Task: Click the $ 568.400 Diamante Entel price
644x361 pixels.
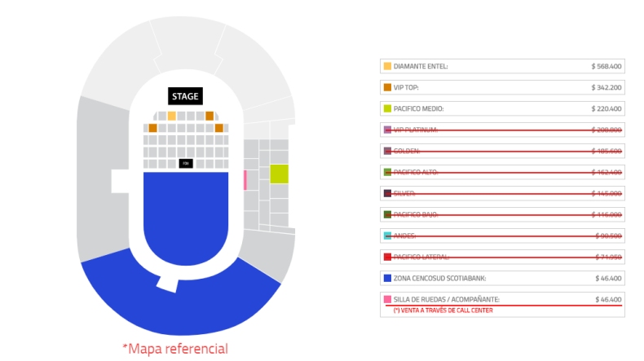Action: pyautogui.click(x=607, y=66)
